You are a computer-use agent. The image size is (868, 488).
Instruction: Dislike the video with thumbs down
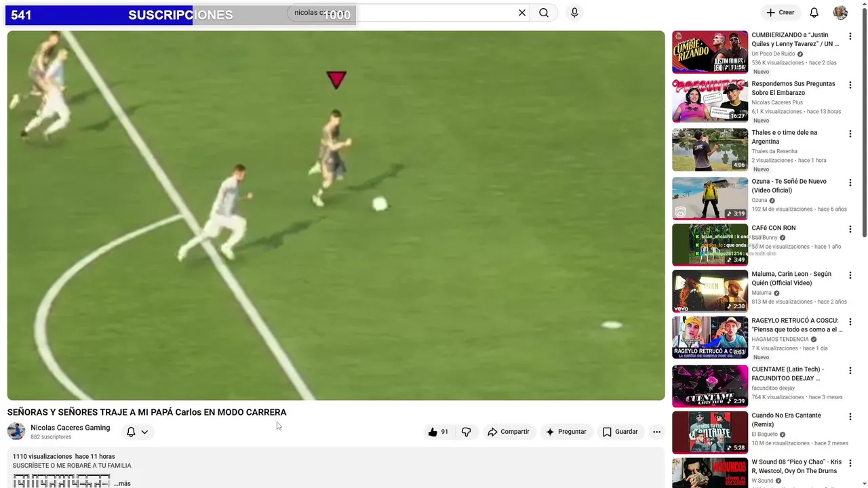click(467, 432)
